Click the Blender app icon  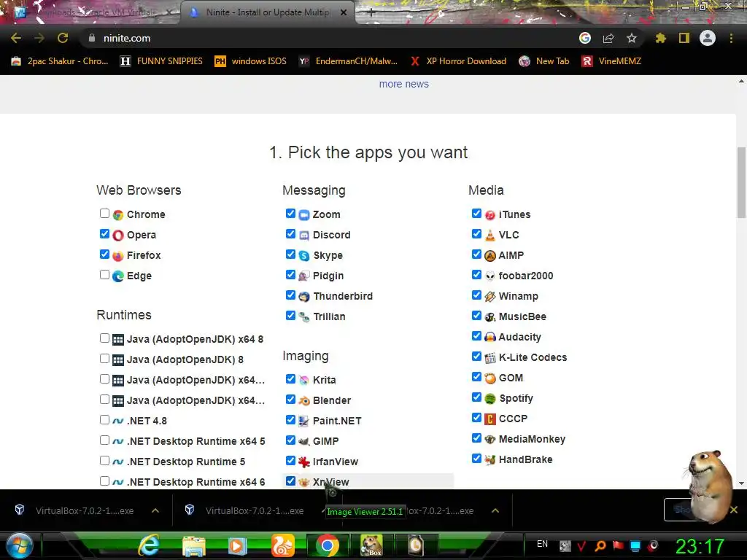[304, 401]
